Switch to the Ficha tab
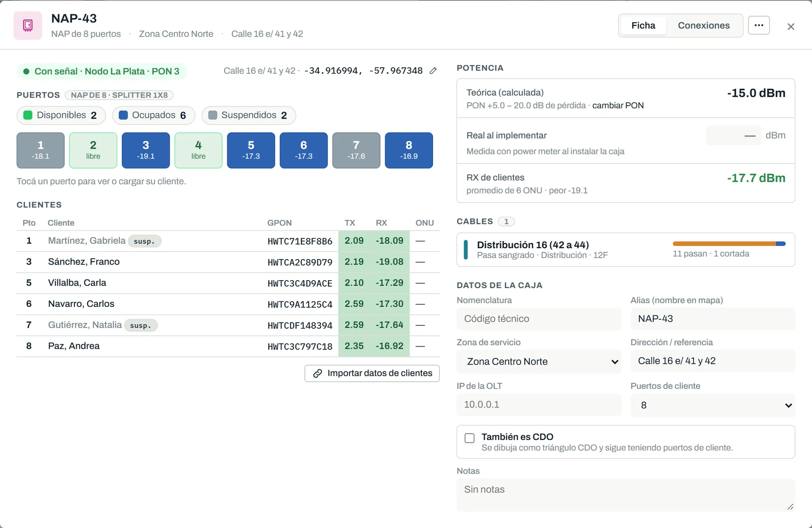812x528 pixels. click(643, 26)
